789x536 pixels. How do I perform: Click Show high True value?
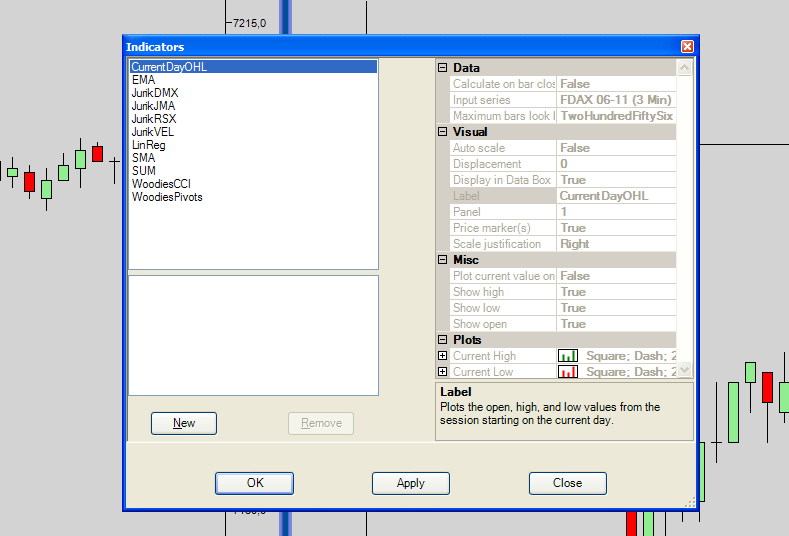coord(616,292)
